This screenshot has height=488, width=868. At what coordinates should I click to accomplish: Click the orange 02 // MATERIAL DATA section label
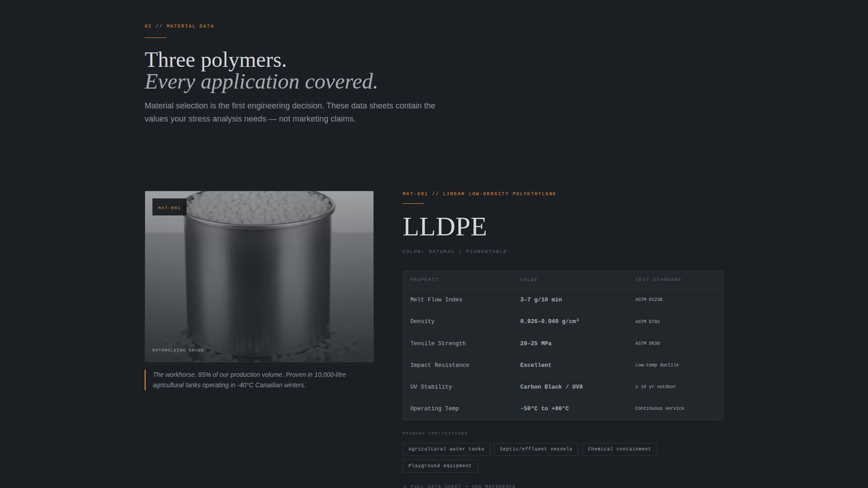[179, 26]
